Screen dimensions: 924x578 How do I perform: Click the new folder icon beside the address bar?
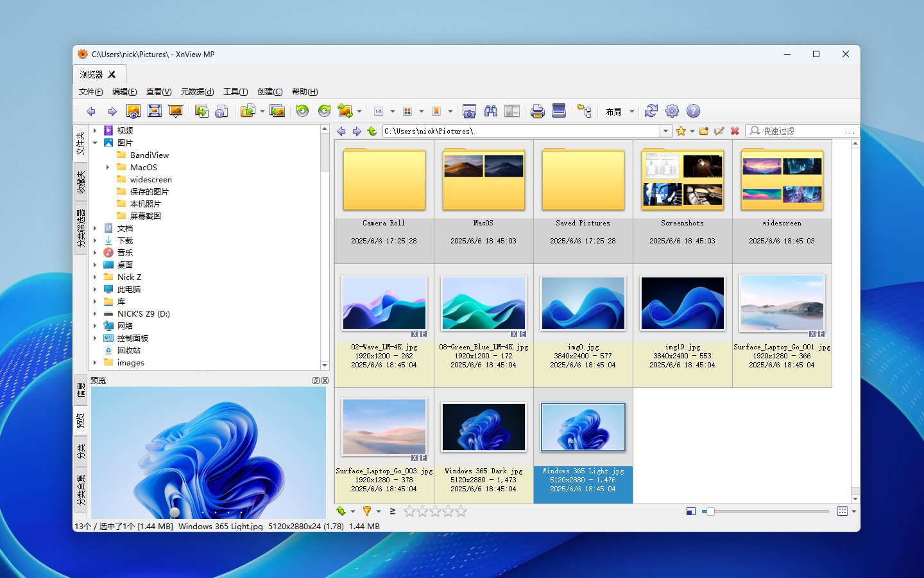click(704, 131)
